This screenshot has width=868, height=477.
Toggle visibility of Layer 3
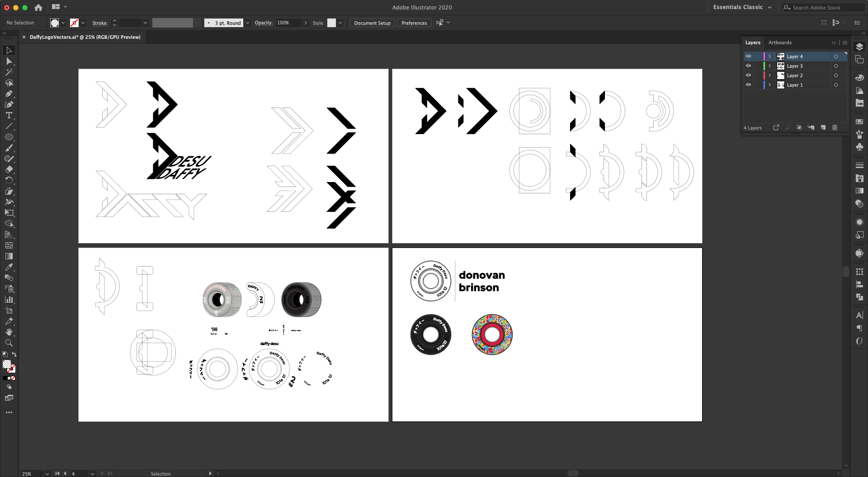pyautogui.click(x=748, y=66)
